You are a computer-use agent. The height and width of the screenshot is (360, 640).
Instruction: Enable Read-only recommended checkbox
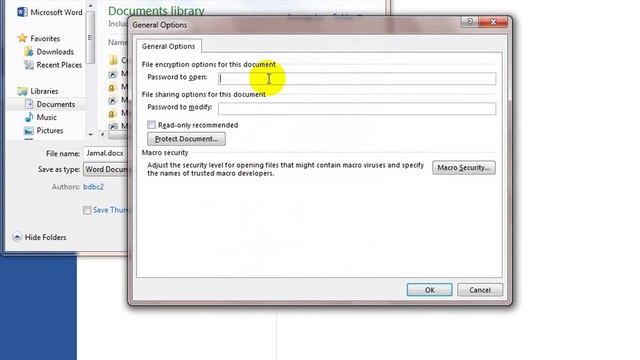tap(151, 125)
